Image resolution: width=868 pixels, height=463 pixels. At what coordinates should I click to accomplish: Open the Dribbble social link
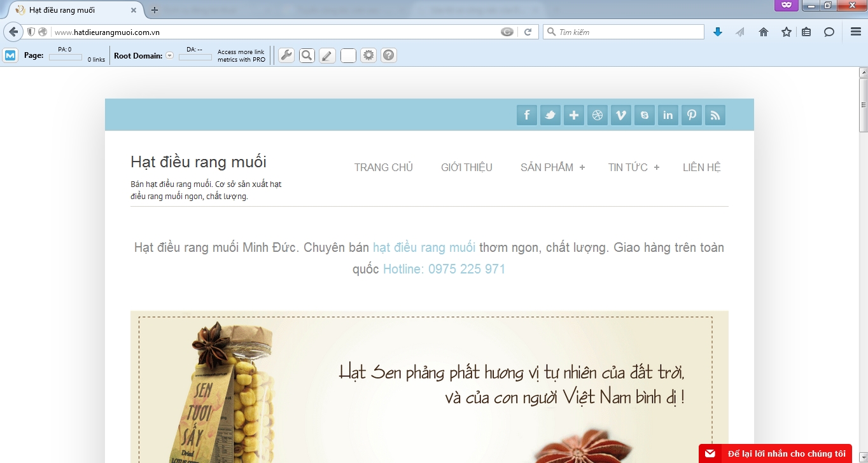598,115
